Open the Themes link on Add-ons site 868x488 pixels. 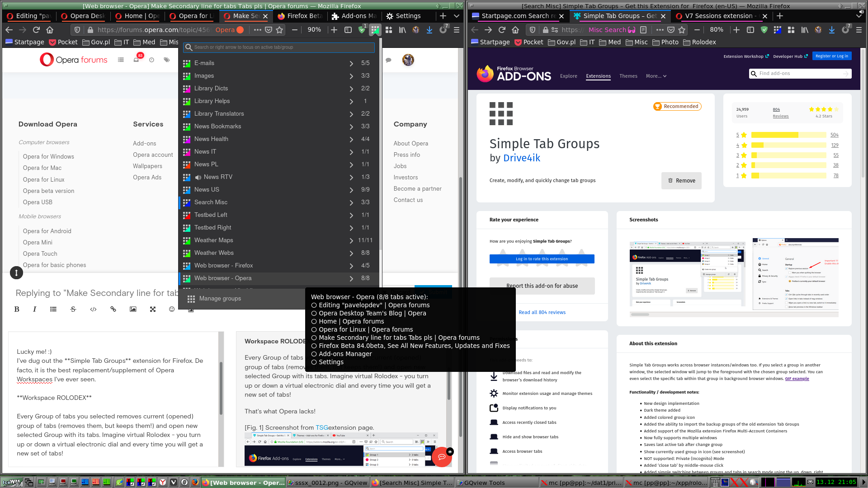628,76
